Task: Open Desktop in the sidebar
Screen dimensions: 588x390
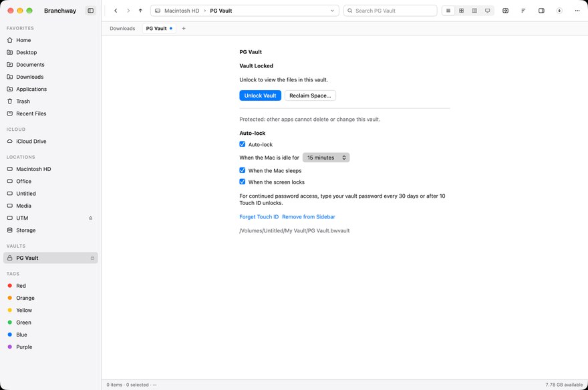Action: coord(51,53)
